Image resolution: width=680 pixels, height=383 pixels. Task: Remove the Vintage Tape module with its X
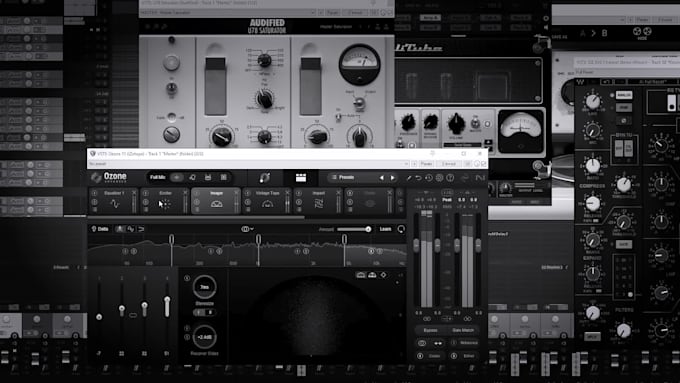click(287, 193)
